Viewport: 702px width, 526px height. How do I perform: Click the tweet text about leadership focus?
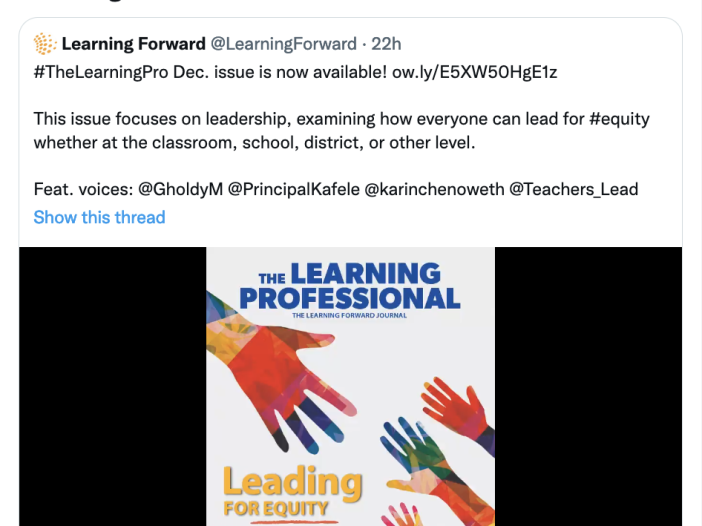[341, 131]
